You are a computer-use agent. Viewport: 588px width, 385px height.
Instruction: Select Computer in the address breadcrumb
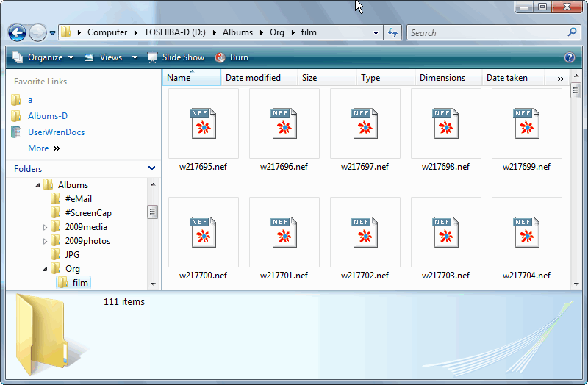107,32
